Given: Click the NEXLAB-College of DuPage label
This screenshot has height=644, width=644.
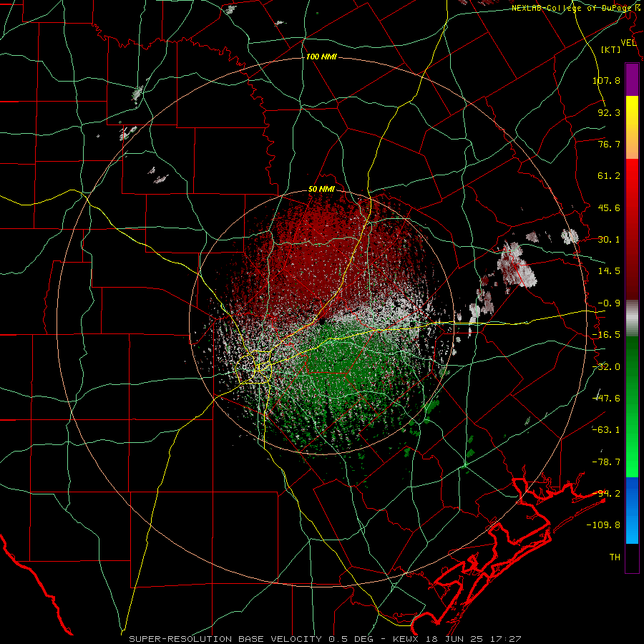Looking at the screenshot, I should click(573, 8).
